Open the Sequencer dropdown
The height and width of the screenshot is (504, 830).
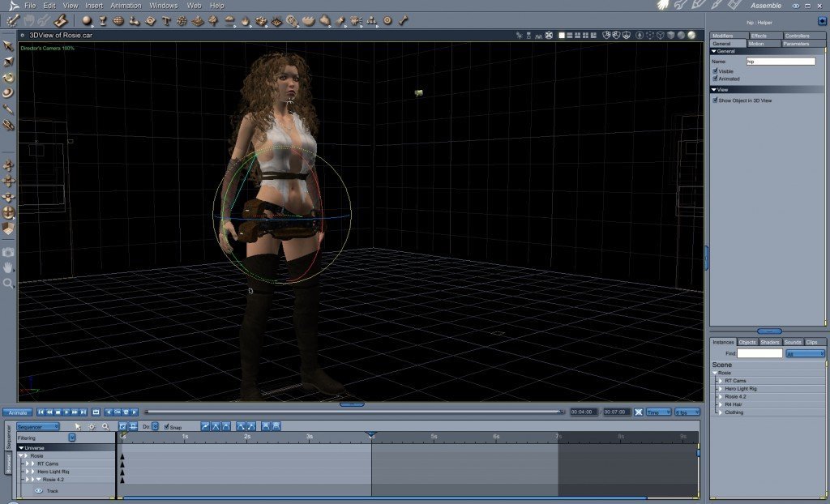(37, 427)
